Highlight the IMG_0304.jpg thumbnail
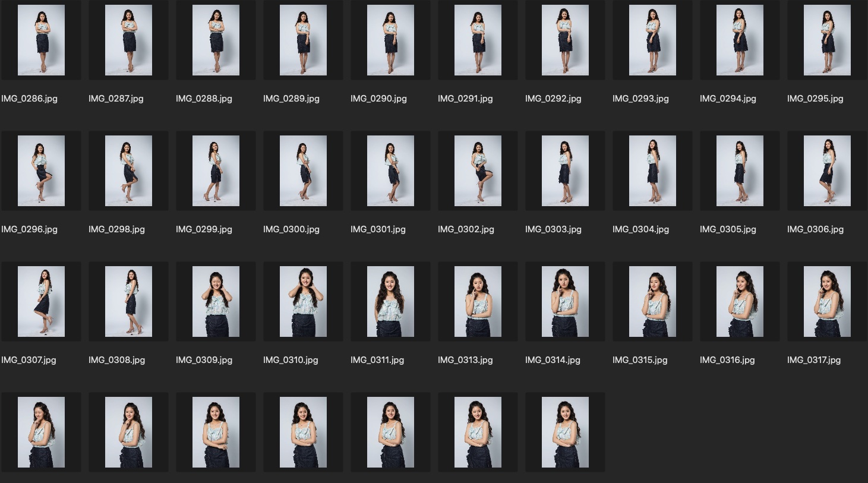This screenshot has width=868, height=483. tap(652, 171)
